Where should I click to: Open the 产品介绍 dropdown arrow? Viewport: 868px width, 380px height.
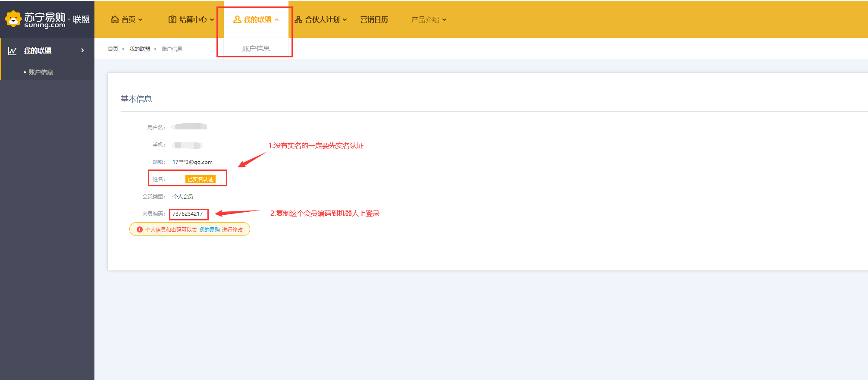click(x=445, y=20)
